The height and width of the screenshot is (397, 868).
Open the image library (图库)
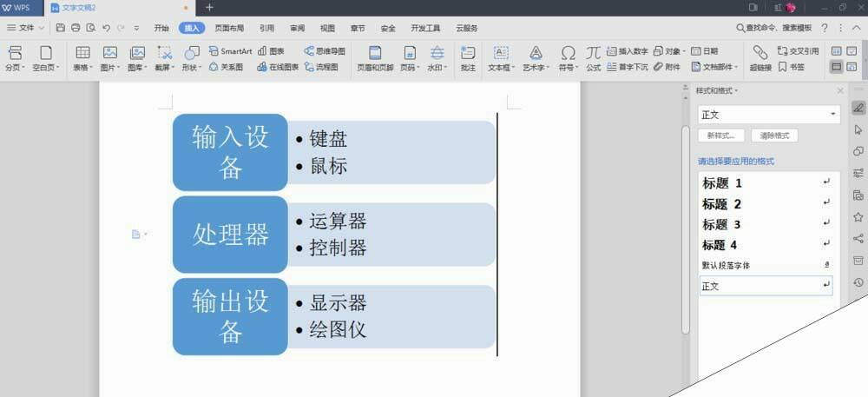coord(137,59)
